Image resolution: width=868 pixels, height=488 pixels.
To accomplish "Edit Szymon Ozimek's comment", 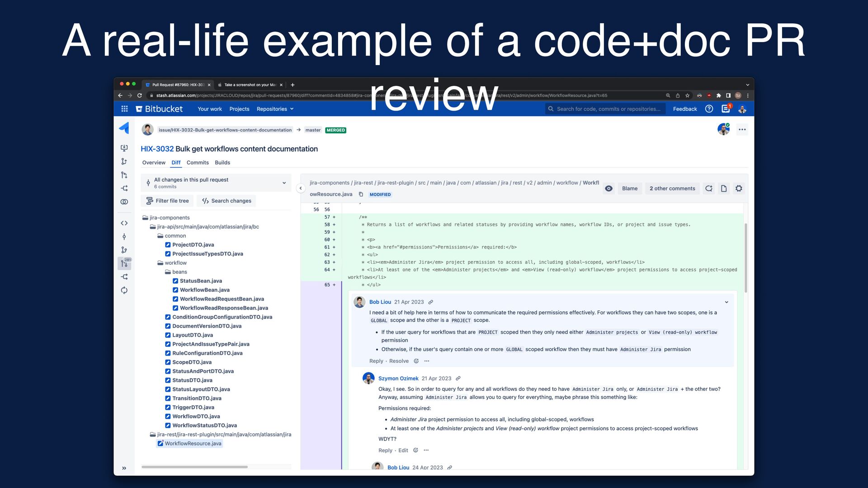I will click(403, 450).
